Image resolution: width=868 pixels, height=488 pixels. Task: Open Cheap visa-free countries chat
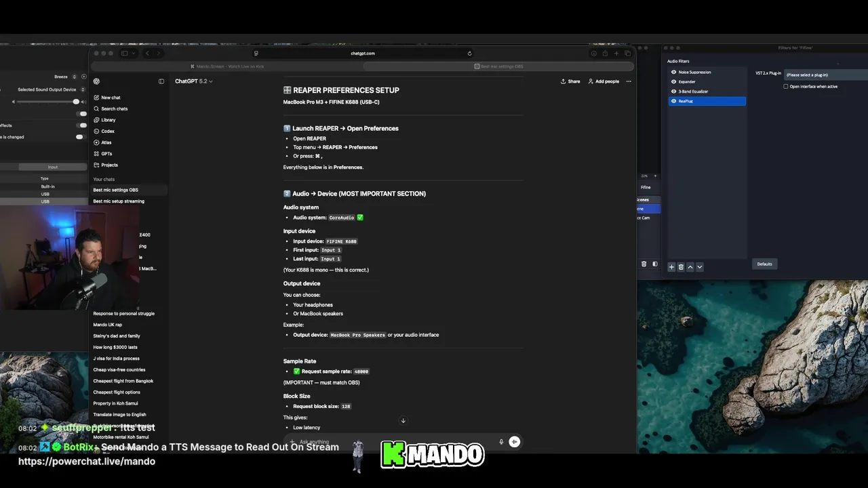click(119, 369)
